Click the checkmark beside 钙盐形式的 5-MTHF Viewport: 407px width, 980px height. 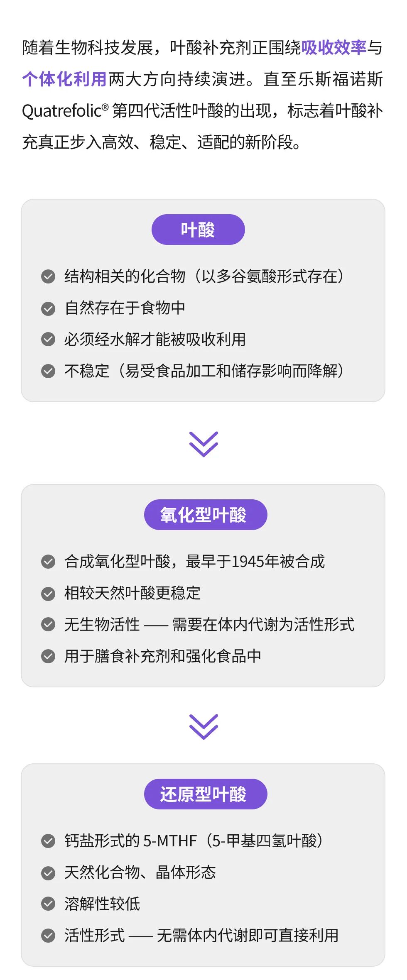point(48,841)
